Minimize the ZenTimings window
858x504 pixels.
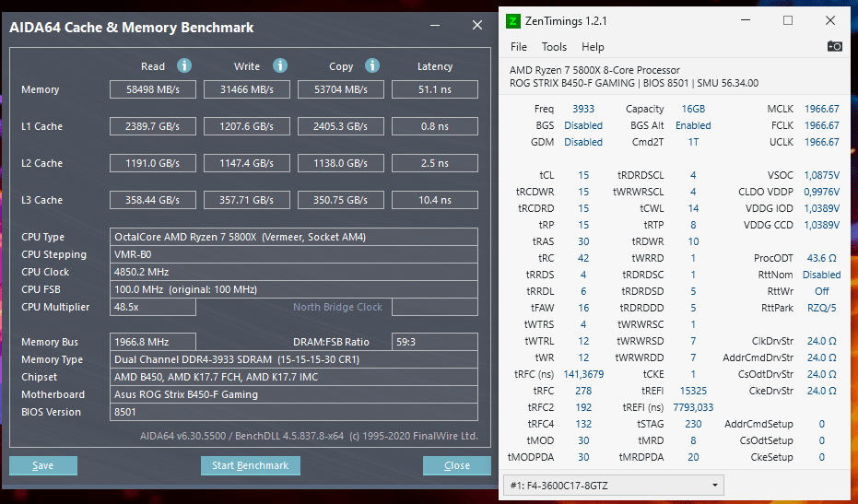point(746,21)
